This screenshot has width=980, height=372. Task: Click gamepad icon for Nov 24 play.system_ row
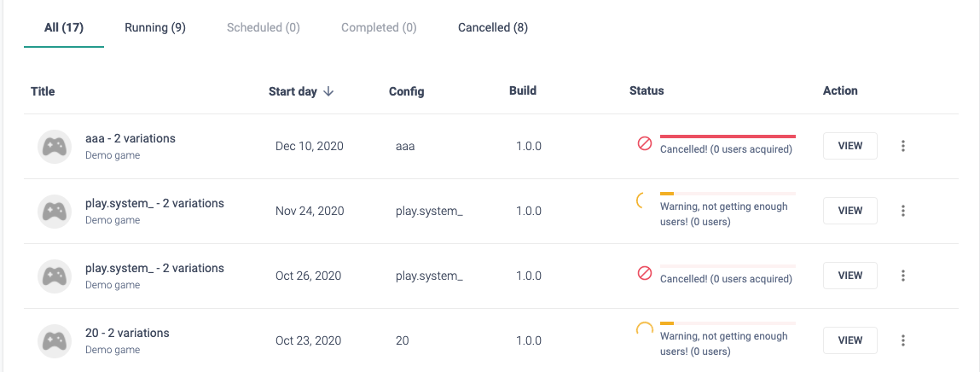(x=55, y=212)
